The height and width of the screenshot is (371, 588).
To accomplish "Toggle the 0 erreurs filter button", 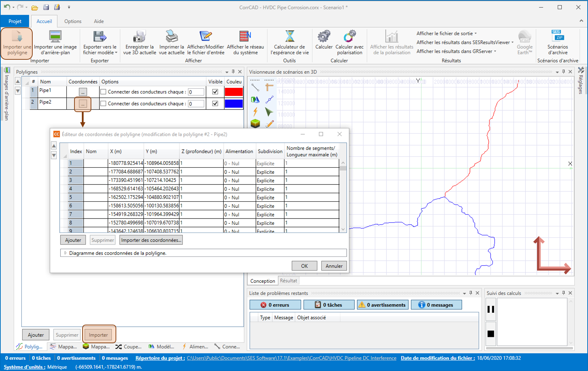I will click(275, 305).
